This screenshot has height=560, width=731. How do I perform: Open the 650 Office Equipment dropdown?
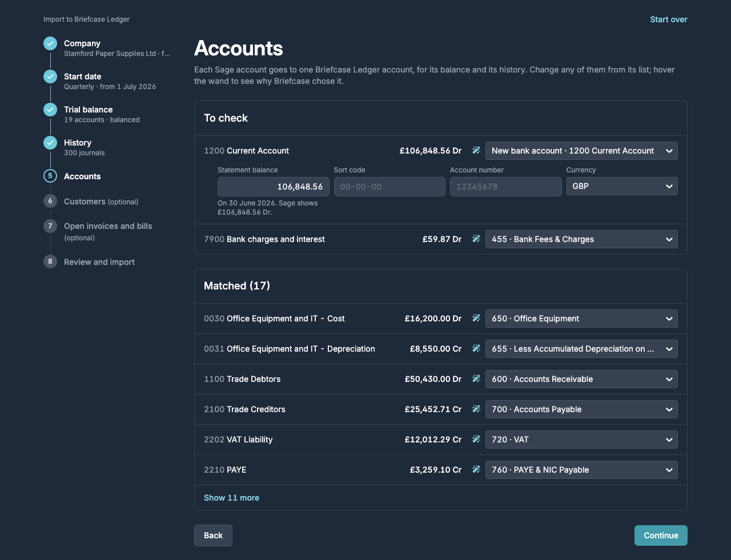[581, 319]
